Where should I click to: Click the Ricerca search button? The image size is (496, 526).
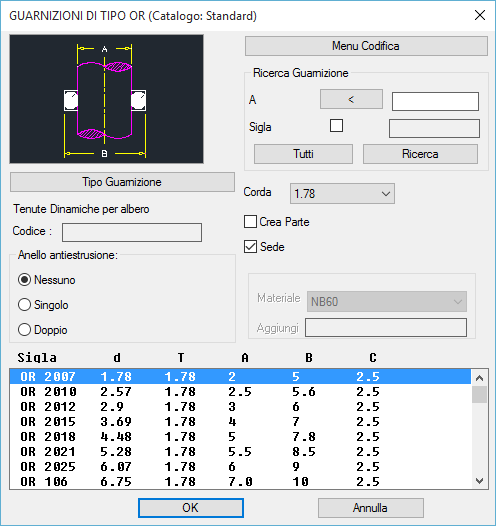point(421,154)
